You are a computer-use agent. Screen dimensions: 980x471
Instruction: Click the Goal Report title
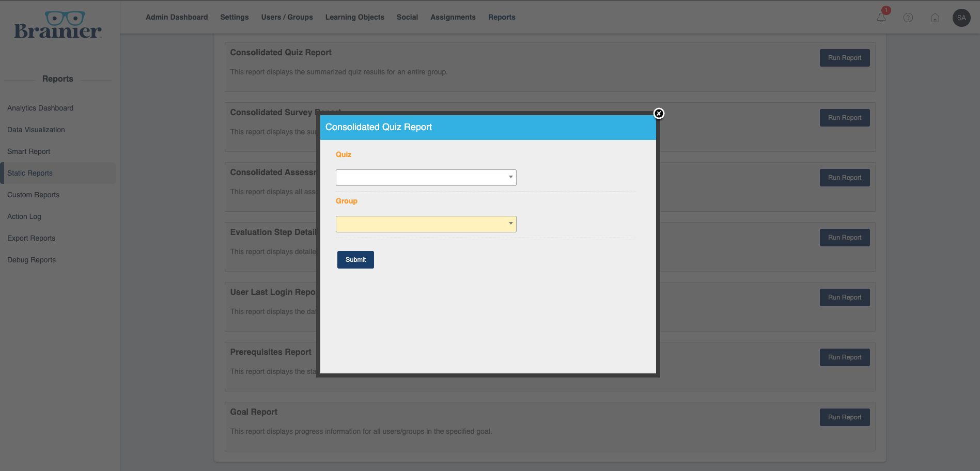point(254,412)
